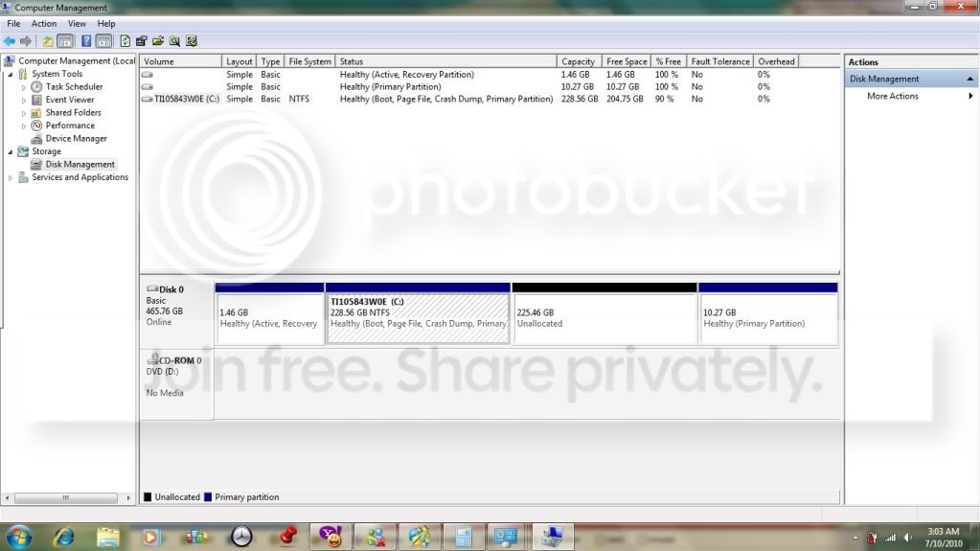This screenshot has height=551, width=980.
Task: Click the Fault Tolerance column header
Action: click(720, 61)
